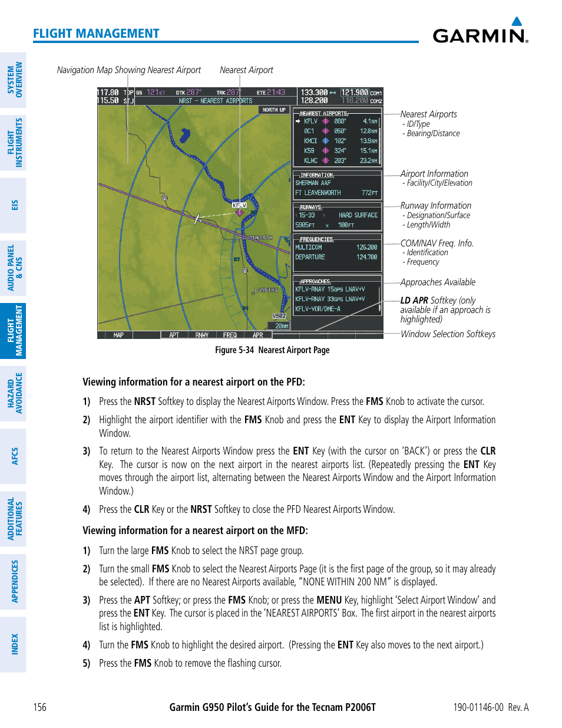Open the Audio Panel & CNS tab
Viewport: 562px width, 728px height.
(x=14, y=268)
